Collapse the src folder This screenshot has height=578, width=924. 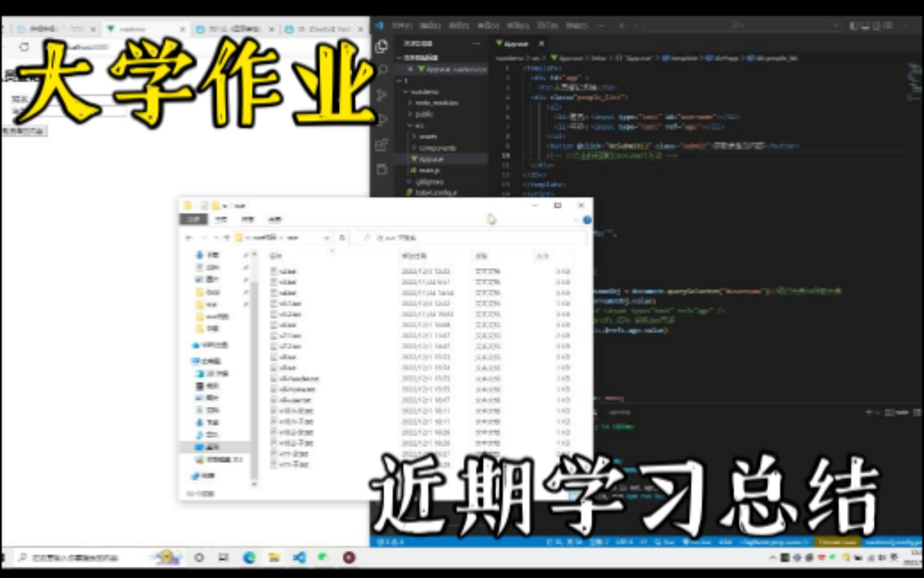pos(419,125)
